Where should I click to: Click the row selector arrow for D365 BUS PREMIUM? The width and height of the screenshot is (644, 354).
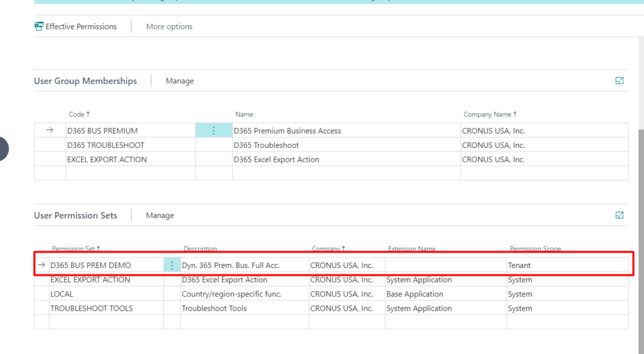[x=50, y=130]
